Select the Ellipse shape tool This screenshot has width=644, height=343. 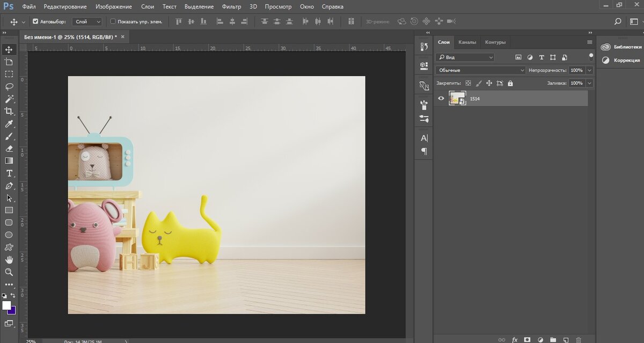9,235
